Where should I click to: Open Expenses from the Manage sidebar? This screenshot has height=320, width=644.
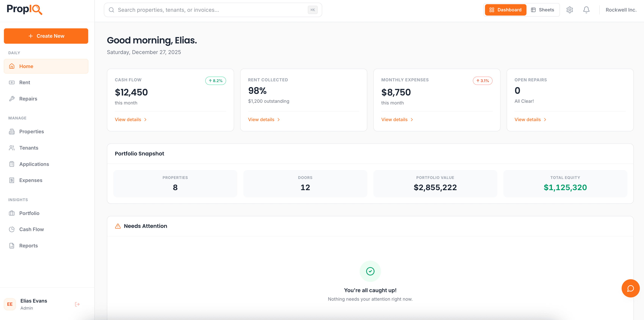(31, 180)
